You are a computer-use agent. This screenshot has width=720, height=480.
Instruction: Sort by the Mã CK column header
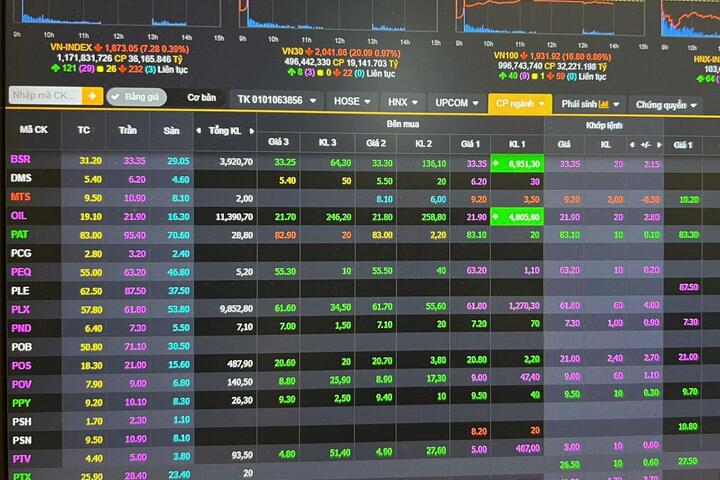(33, 129)
